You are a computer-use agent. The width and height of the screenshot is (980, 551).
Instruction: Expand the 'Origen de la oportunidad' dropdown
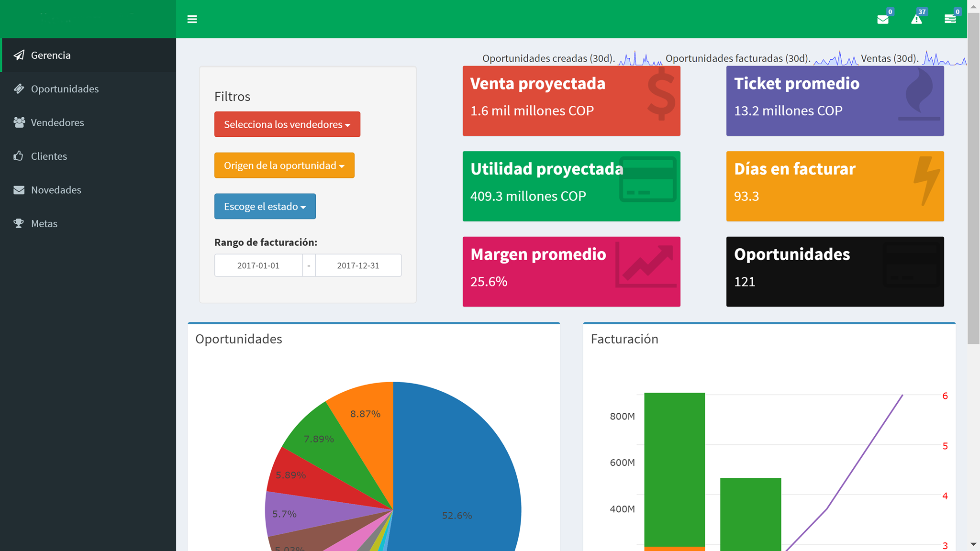point(284,165)
